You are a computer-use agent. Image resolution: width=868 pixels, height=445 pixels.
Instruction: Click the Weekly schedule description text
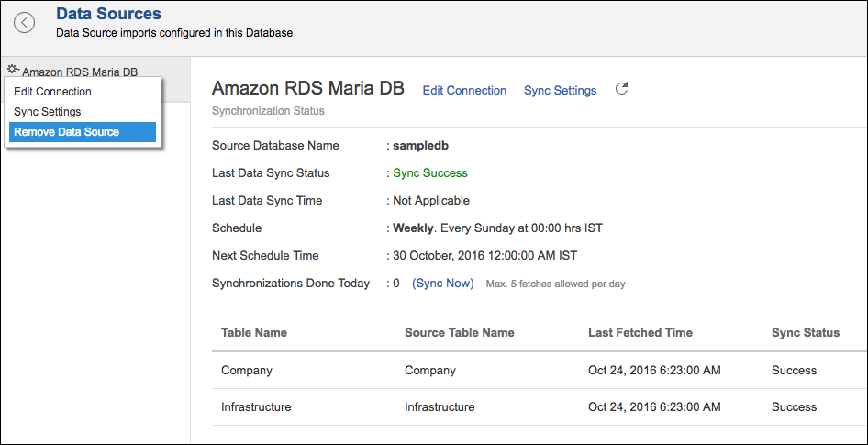(497, 228)
